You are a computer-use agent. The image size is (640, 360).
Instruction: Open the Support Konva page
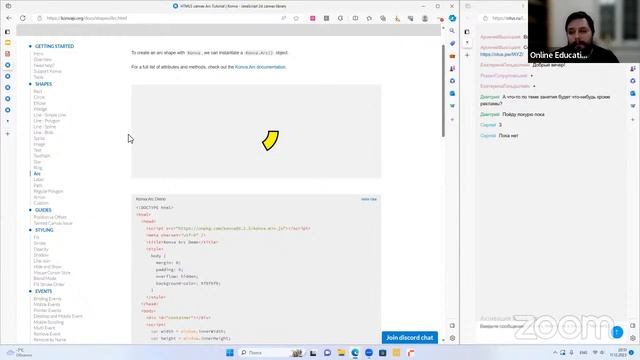pos(47,71)
